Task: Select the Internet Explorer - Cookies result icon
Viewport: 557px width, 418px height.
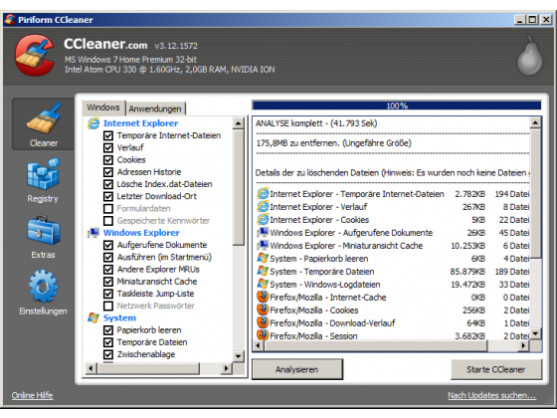Action: pyautogui.click(x=263, y=219)
